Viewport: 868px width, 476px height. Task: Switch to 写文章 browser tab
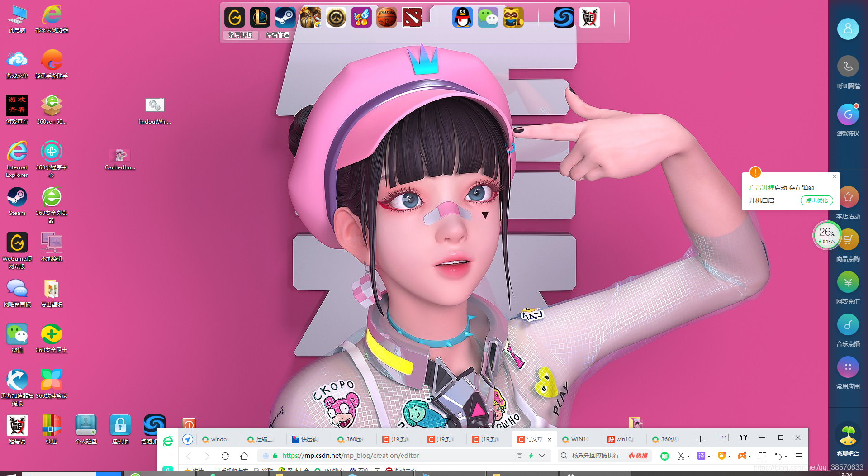[534, 439]
